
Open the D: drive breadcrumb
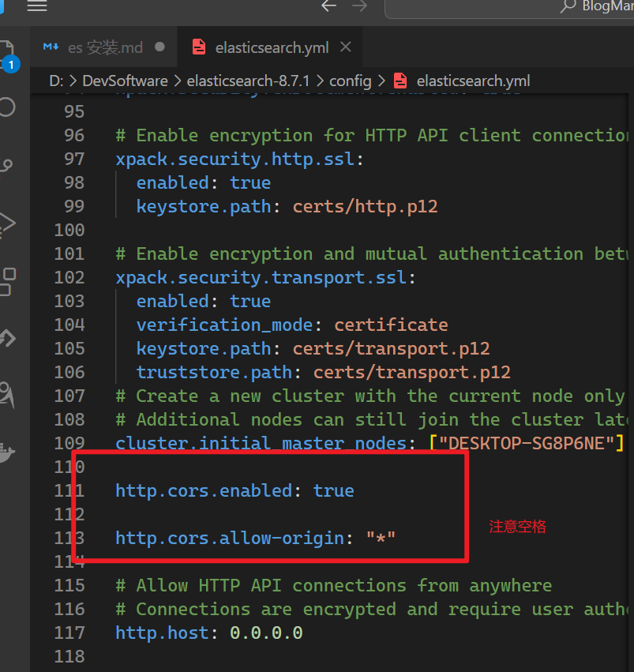tap(56, 81)
